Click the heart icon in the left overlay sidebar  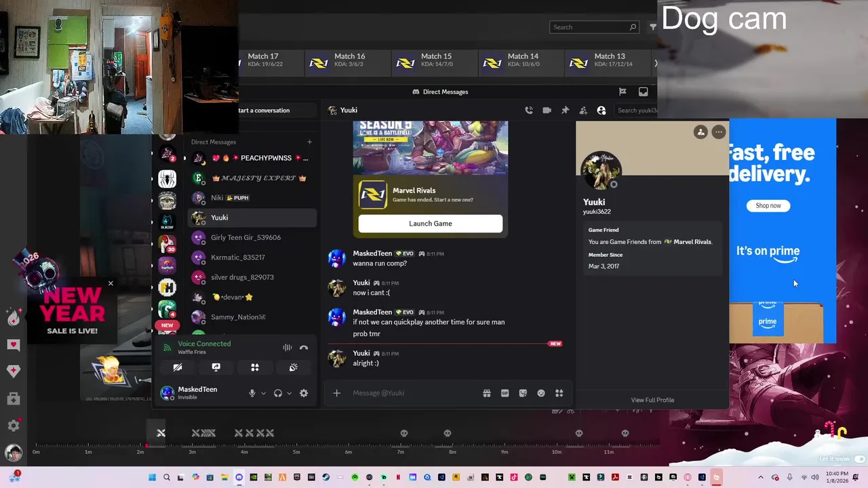(14, 344)
